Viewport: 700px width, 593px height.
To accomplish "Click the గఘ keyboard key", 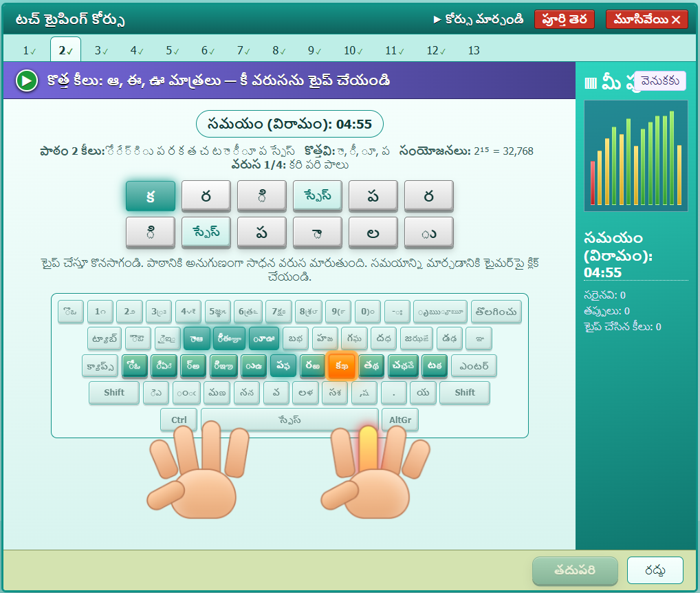I will [354, 338].
